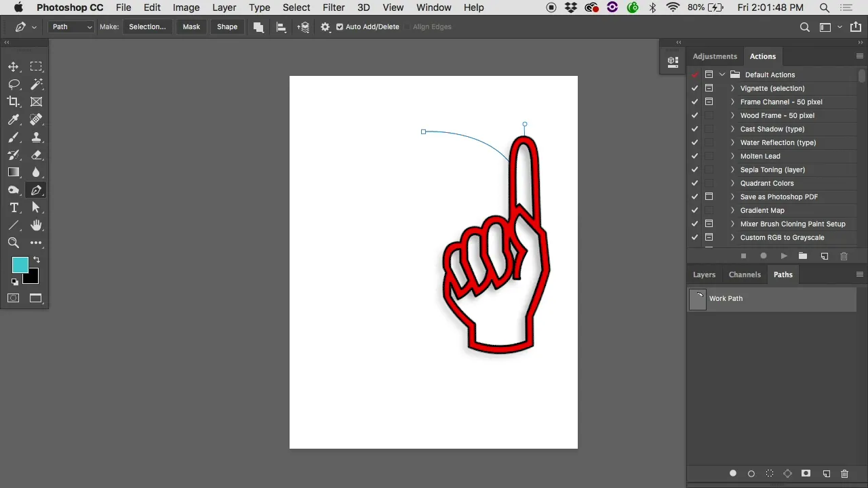Click the Selection... button
868x488 pixels.
point(147,27)
